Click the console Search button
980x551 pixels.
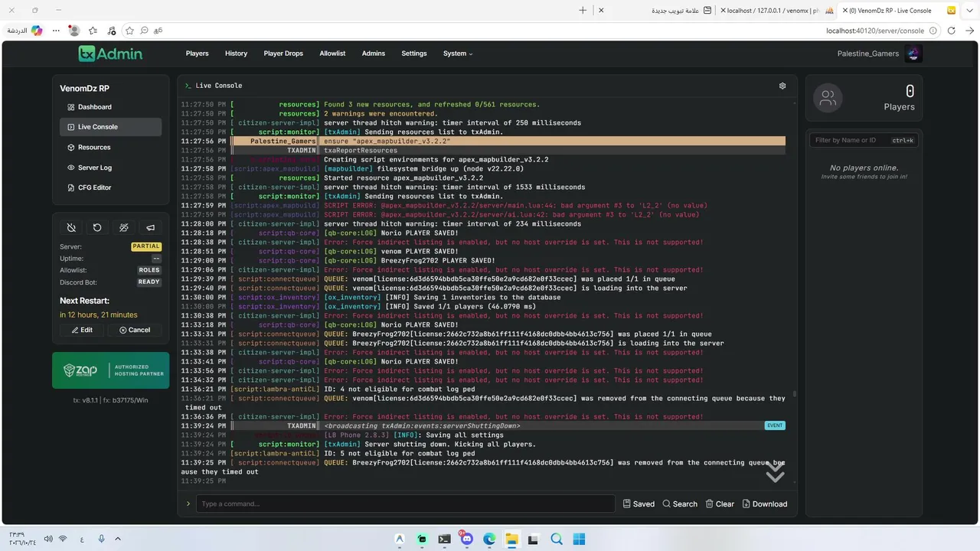coord(680,504)
